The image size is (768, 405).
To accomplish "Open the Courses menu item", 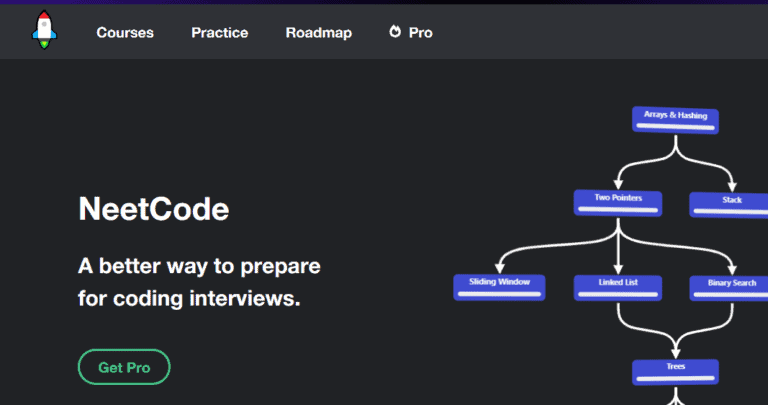I will [125, 32].
